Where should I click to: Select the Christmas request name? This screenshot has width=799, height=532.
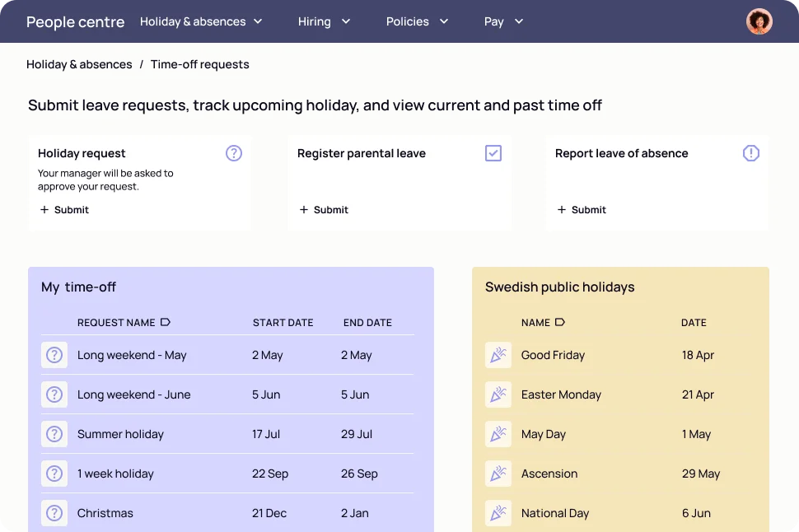pos(105,513)
